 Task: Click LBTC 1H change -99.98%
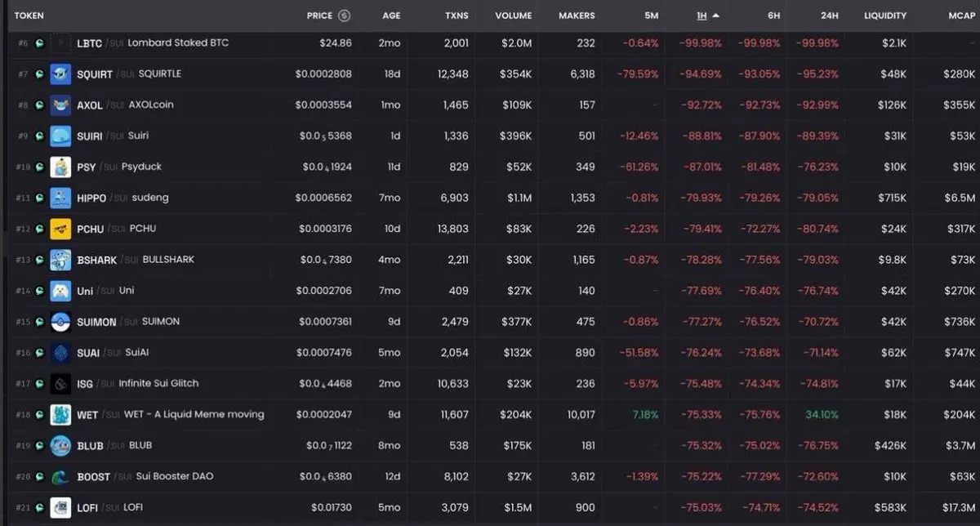tap(702, 43)
